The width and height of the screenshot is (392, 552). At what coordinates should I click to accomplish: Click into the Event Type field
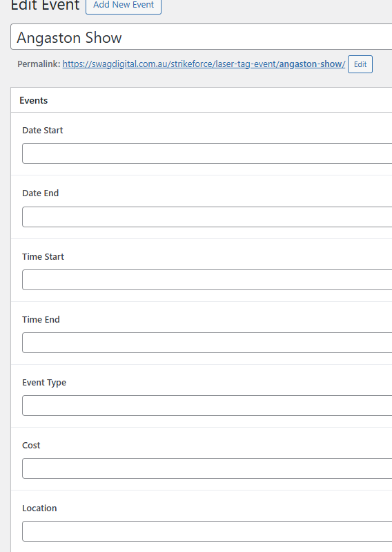click(207, 406)
